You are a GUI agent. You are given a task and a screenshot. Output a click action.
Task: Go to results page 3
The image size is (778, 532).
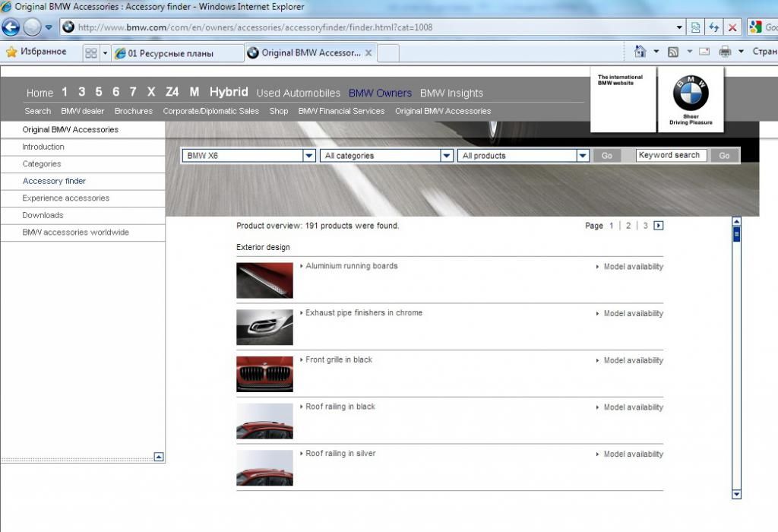[x=646, y=226]
